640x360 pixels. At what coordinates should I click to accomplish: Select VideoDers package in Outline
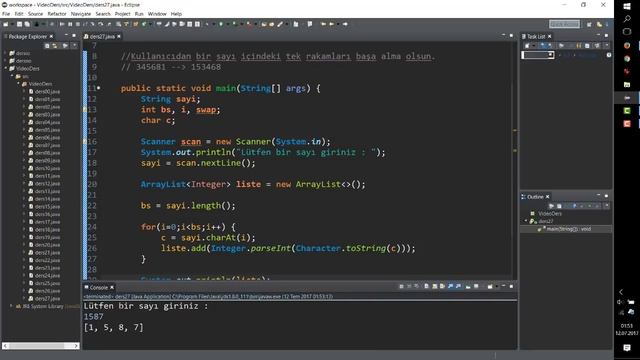point(550,213)
